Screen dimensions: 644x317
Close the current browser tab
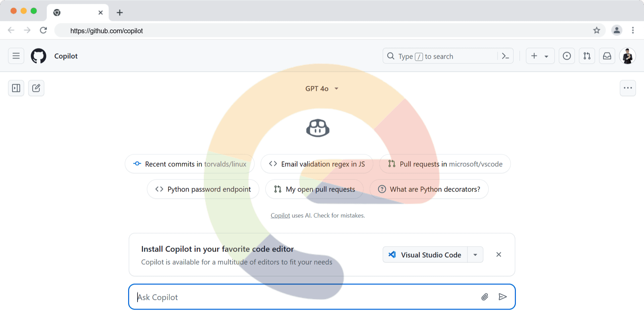coord(101,13)
